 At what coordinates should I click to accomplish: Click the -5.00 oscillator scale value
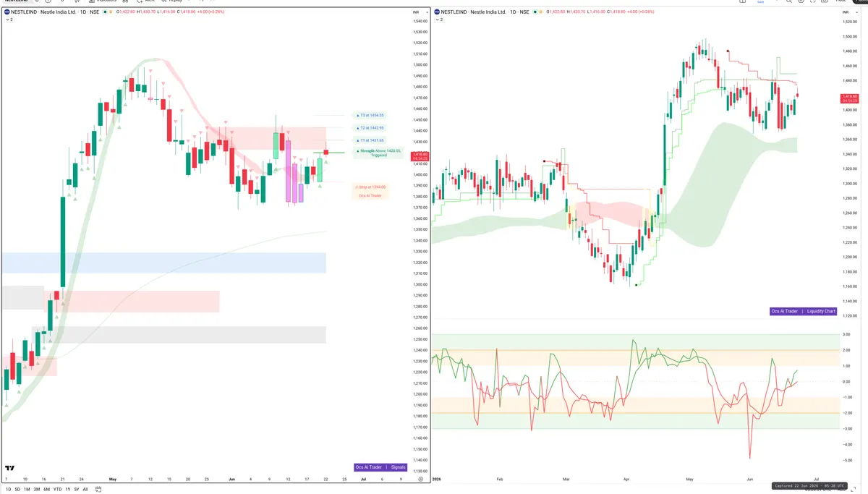pyautogui.click(x=846, y=460)
